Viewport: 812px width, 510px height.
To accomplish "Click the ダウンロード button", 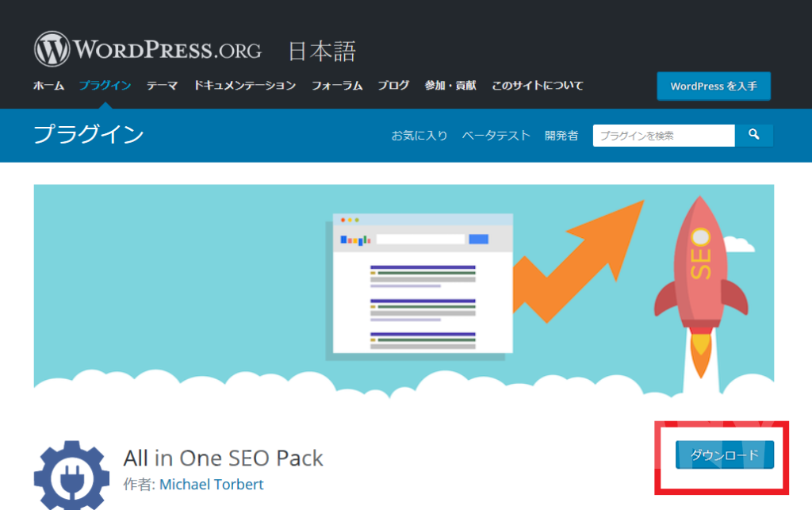I will [725, 454].
